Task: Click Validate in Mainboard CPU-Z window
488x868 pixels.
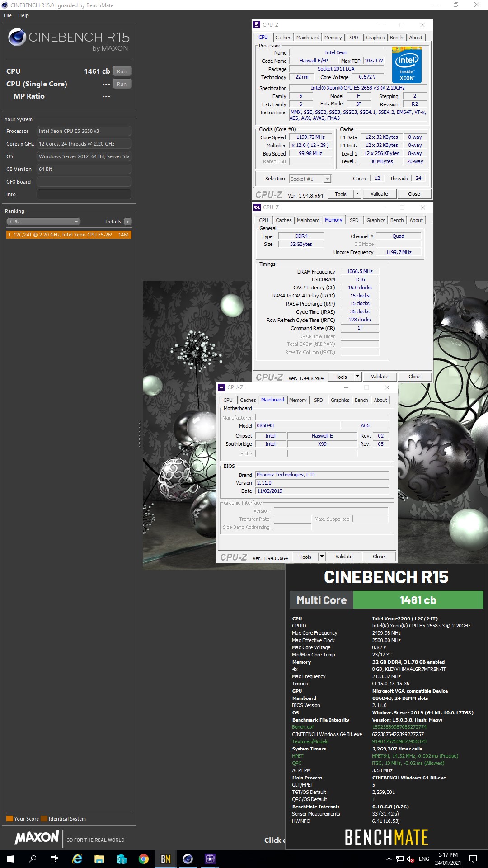Action: [x=344, y=557]
